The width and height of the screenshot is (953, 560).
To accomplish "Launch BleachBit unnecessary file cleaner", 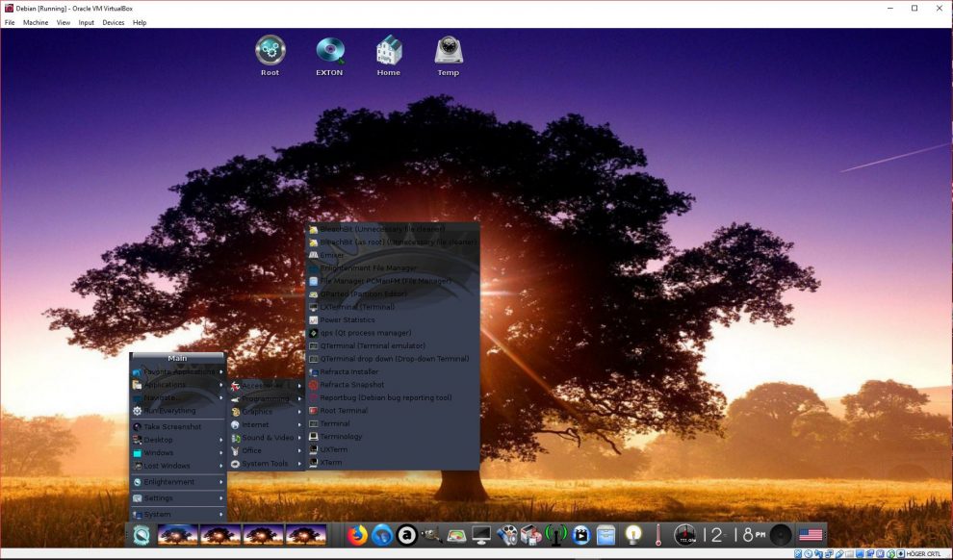I will tap(380, 229).
